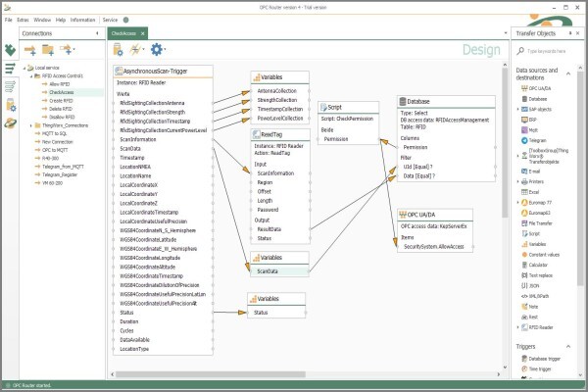This screenshot has height=392, width=588.
Task: Open the MQTT to SQL connection
Action: click(x=54, y=133)
